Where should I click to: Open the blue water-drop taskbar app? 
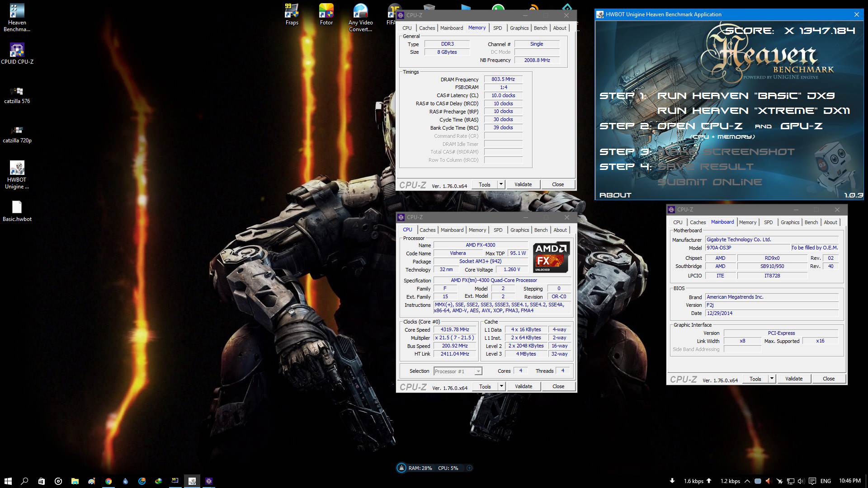125,481
